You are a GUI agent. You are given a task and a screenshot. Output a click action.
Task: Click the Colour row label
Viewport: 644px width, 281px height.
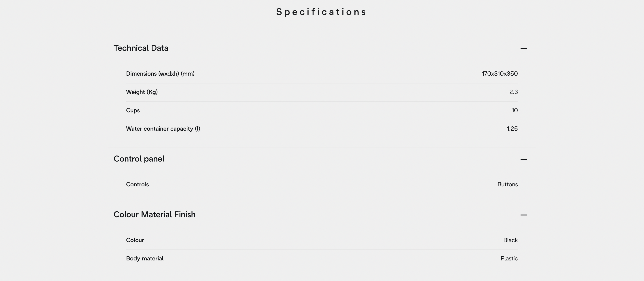click(135, 240)
